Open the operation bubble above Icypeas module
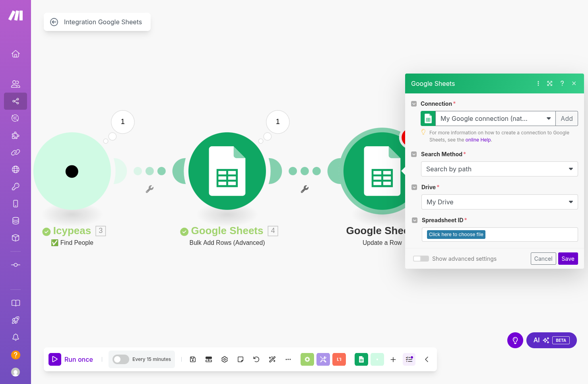588x384 pixels. 123,122
